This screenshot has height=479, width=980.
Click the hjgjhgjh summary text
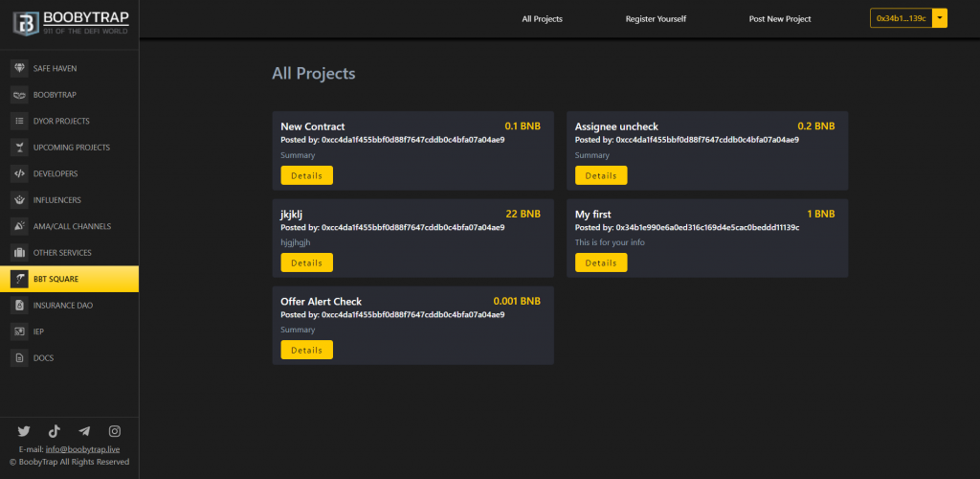coord(296,242)
